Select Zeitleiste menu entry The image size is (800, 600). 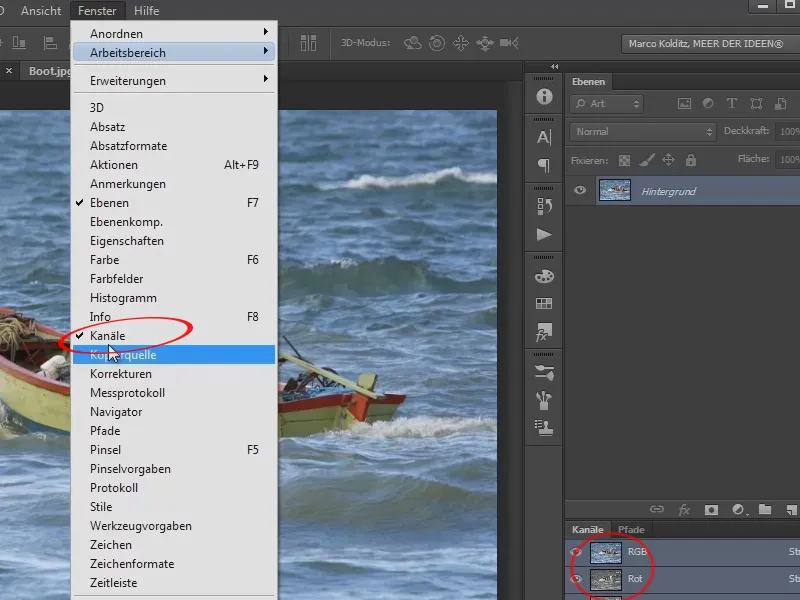(x=174, y=583)
